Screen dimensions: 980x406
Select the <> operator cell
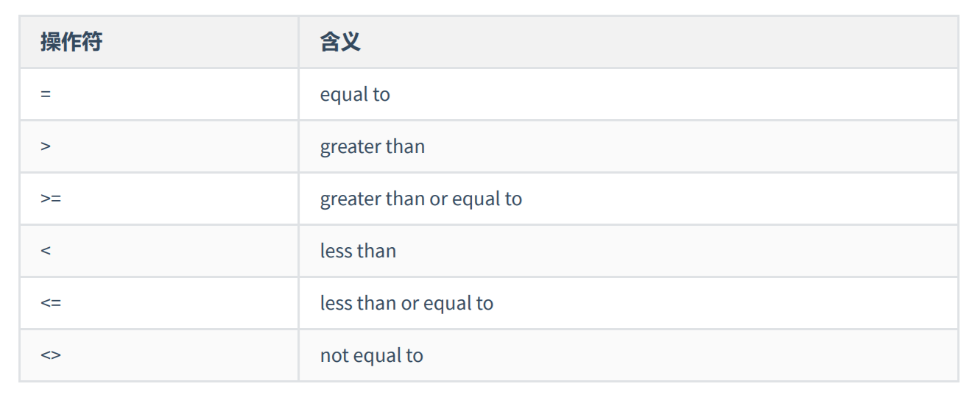coord(159,355)
